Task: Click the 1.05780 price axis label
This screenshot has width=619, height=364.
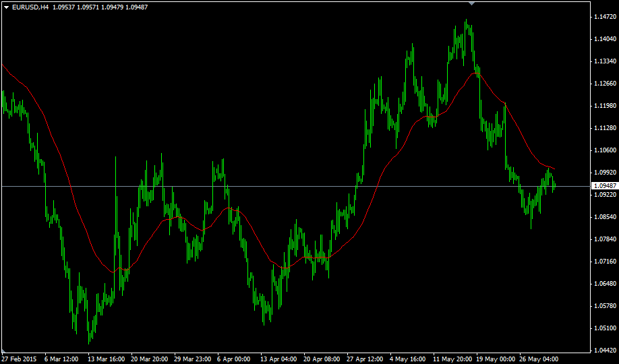Action: pos(606,306)
